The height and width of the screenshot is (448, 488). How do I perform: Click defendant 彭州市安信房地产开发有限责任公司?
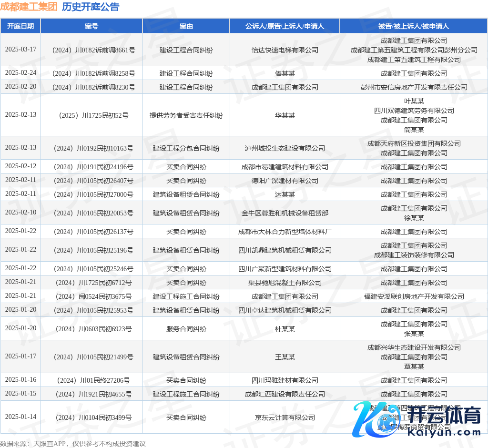[x=414, y=87]
